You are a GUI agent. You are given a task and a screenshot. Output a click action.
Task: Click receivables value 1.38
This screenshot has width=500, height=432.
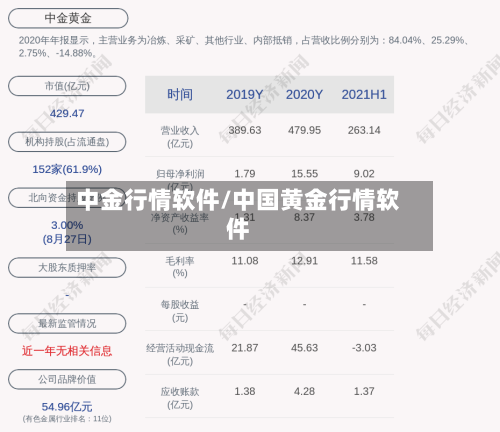245,391
